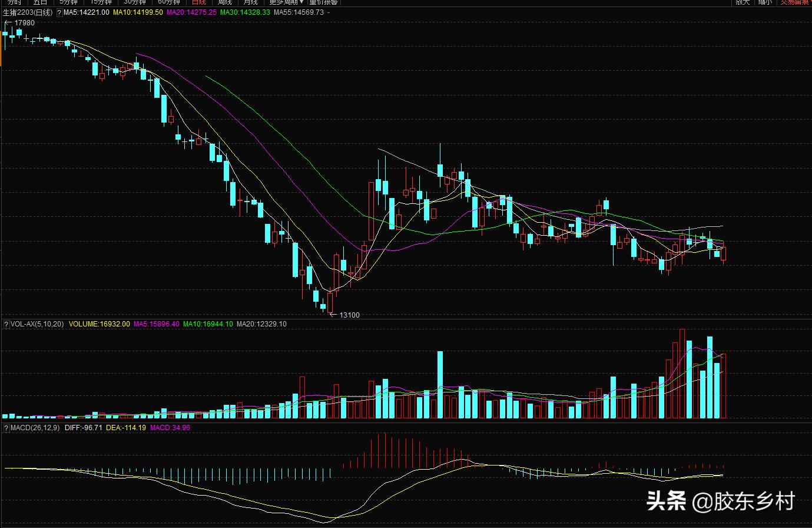Click the volume MA20:12329.10 value
The height and width of the screenshot is (528, 812).
261,324
